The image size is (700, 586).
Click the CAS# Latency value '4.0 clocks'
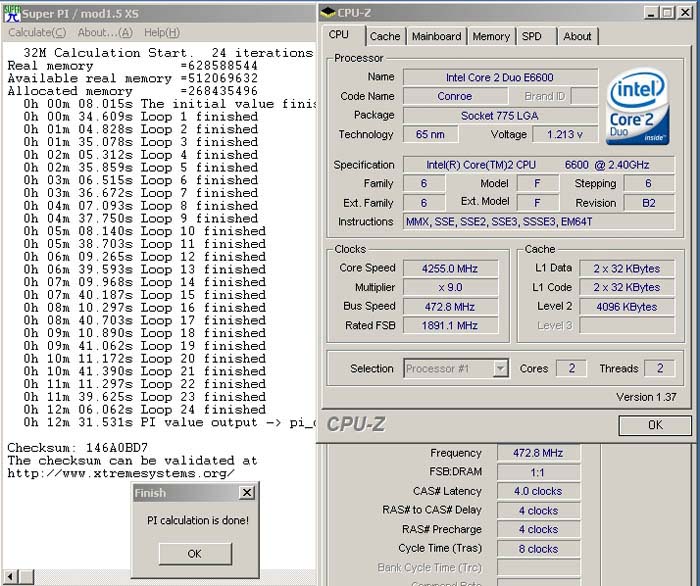(538, 491)
